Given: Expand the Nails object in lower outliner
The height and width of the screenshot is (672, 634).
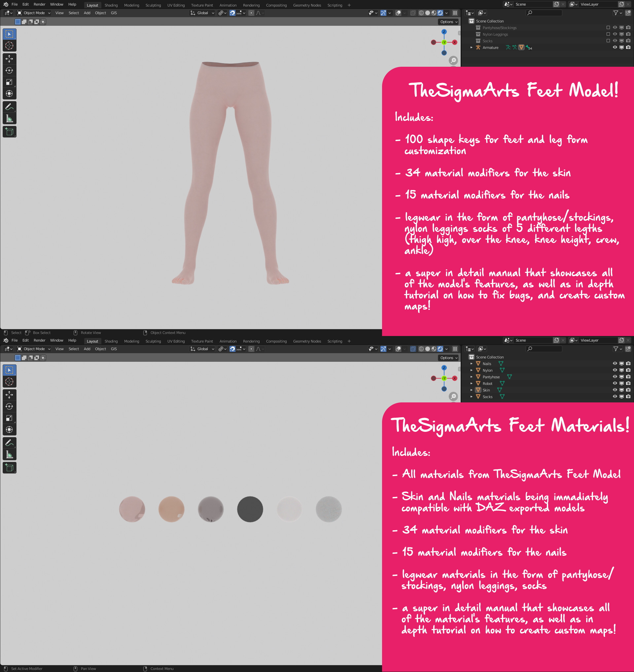Looking at the screenshot, I should [472, 363].
